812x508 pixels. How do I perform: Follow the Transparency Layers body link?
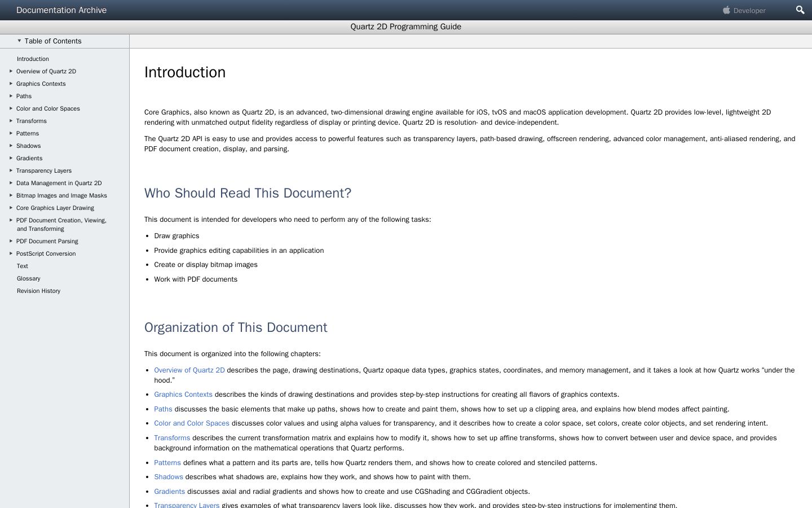187,505
